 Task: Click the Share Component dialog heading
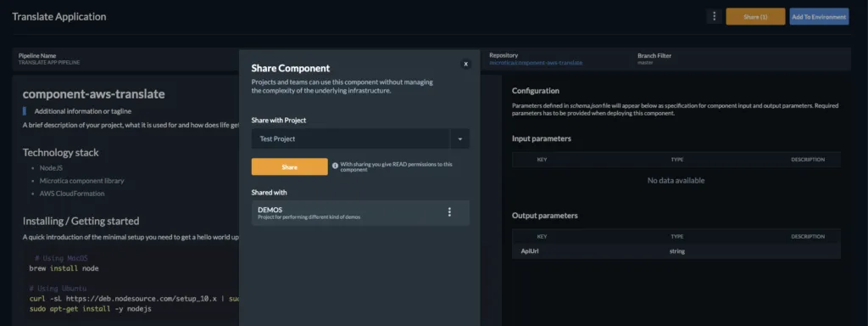pyautogui.click(x=291, y=68)
